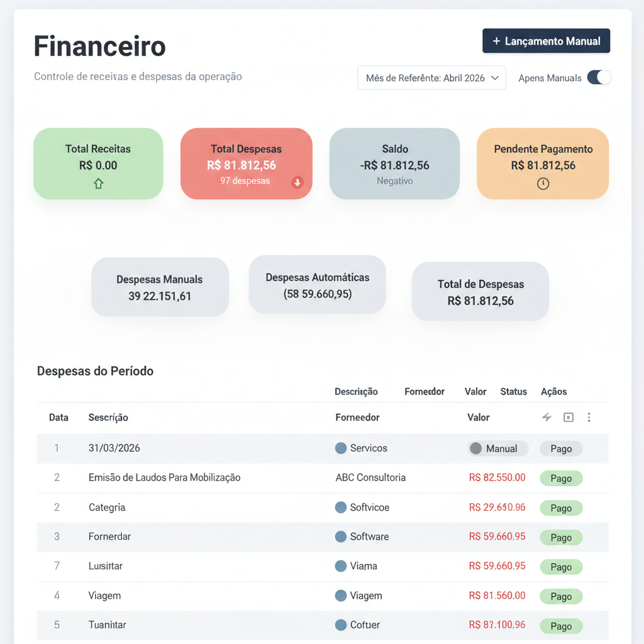Viewport: 644px width, 644px height.
Task: Click the ABC Consultoria supplier cell
Action: point(370,477)
